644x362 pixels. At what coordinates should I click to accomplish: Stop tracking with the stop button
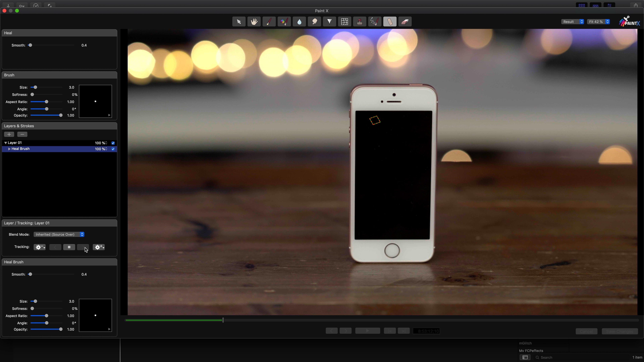pyautogui.click(x=69, y=247)
